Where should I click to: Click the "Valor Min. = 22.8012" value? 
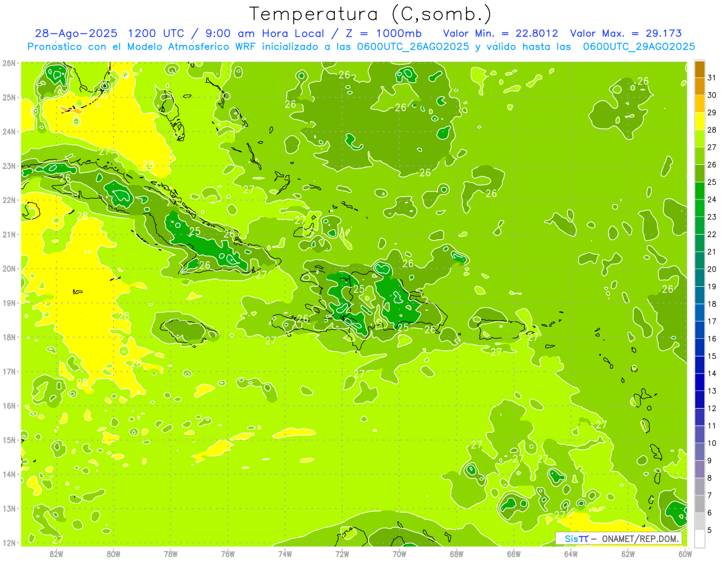(x=500, y=33)
